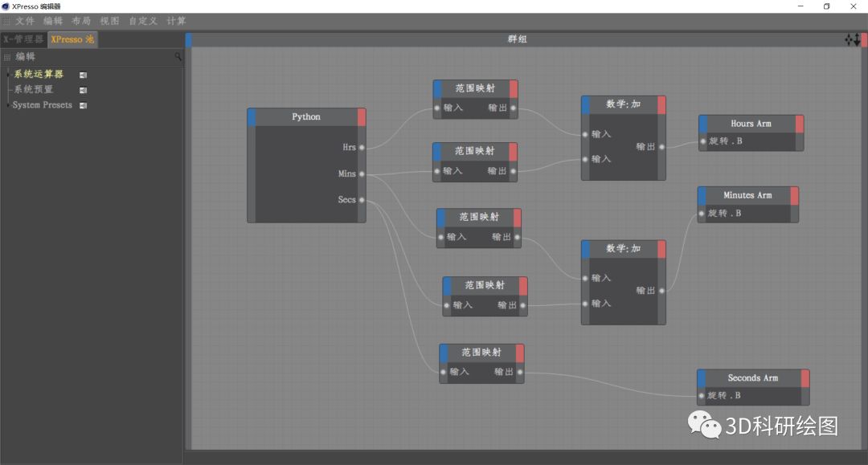Switch to the X-管理器 tab
868x465 pixels.
(x=23, y=39)
